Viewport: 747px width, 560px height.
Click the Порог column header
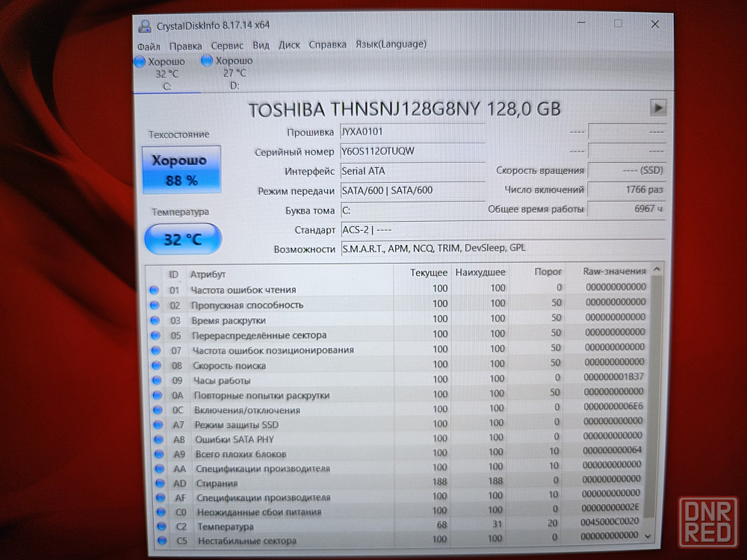(x=548, y=272)
